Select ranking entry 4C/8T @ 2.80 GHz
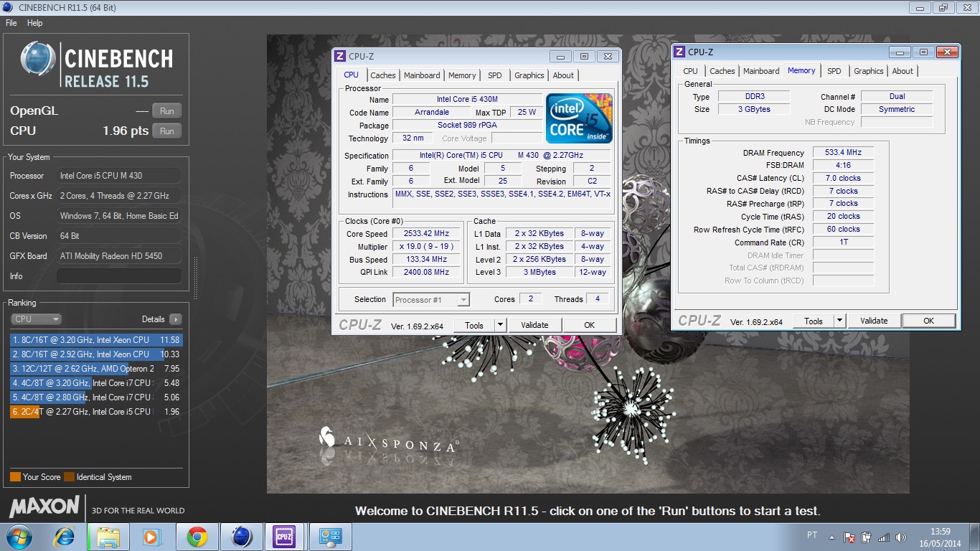The height and width of the screenshot is (551, 980). (96, 397)
